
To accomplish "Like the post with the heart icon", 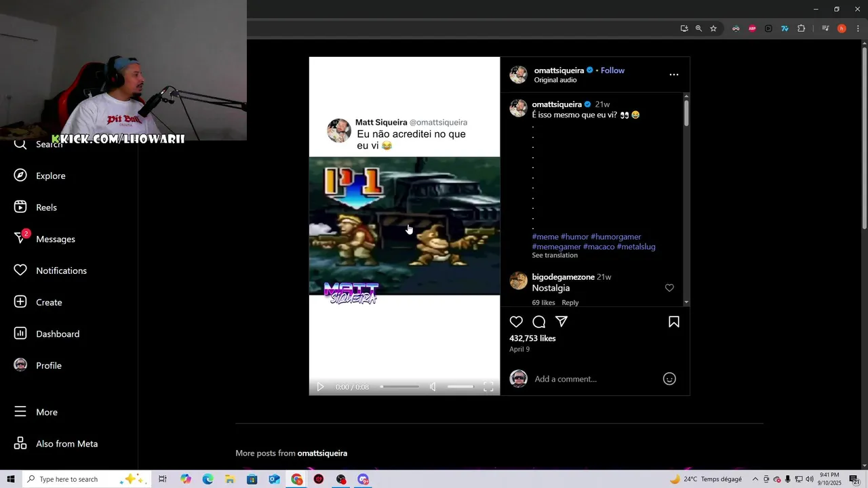I will click(516, 322).
